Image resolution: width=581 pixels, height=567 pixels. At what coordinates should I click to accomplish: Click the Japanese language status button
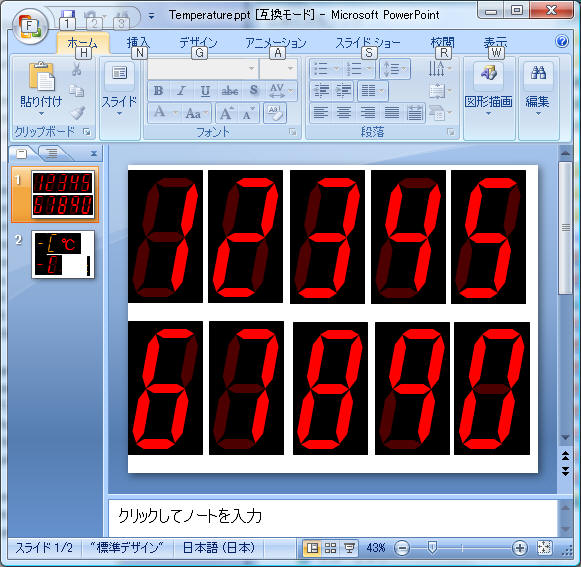click(x=219, y=547)
